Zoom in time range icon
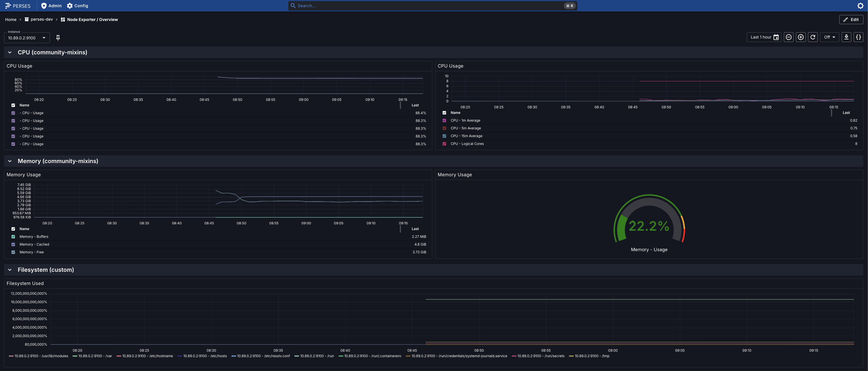 tap(801, 37)
